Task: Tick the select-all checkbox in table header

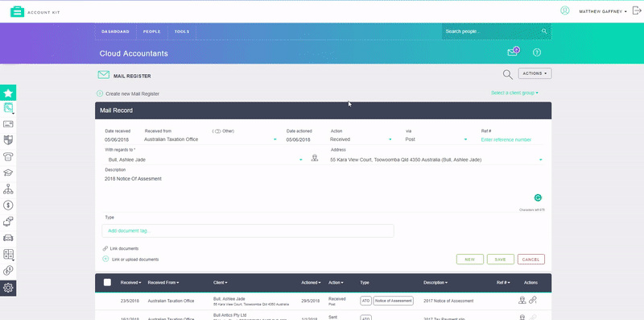Action: tap(107, 282)
